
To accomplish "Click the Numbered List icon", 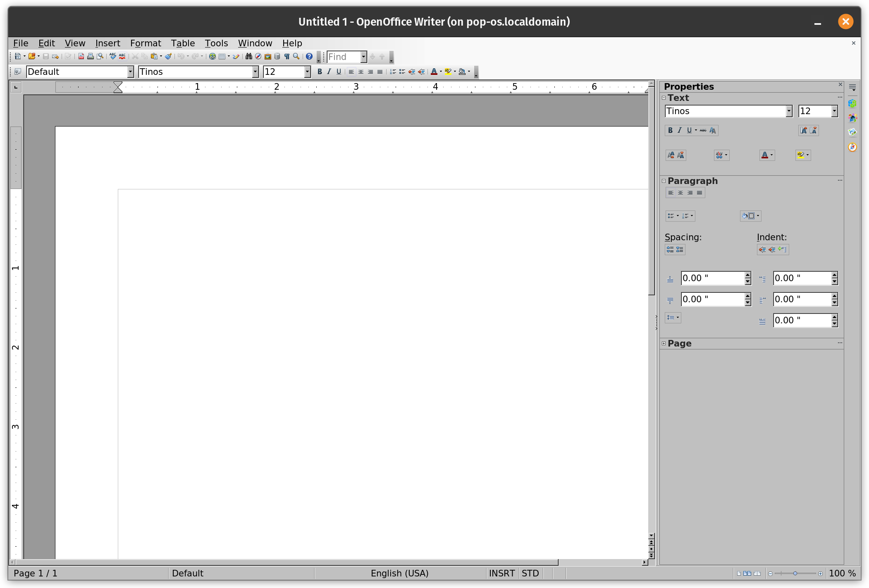I will click(x=392, y=72).
